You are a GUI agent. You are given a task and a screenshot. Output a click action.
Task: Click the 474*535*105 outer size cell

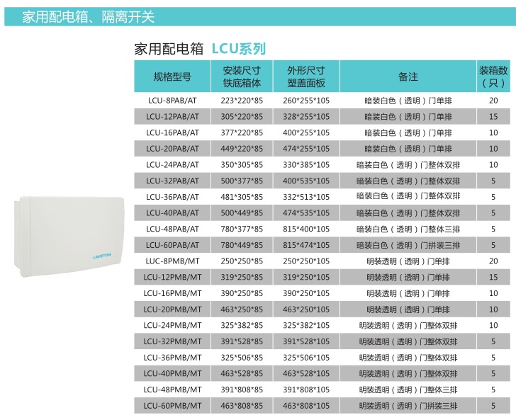306,213
